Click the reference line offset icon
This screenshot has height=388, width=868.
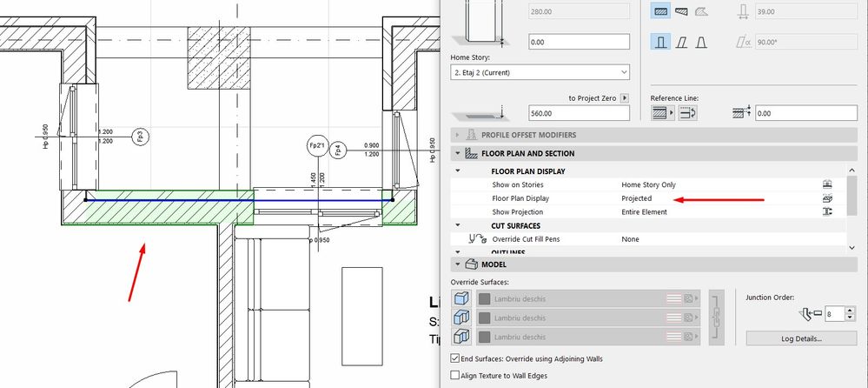point(742,112)
